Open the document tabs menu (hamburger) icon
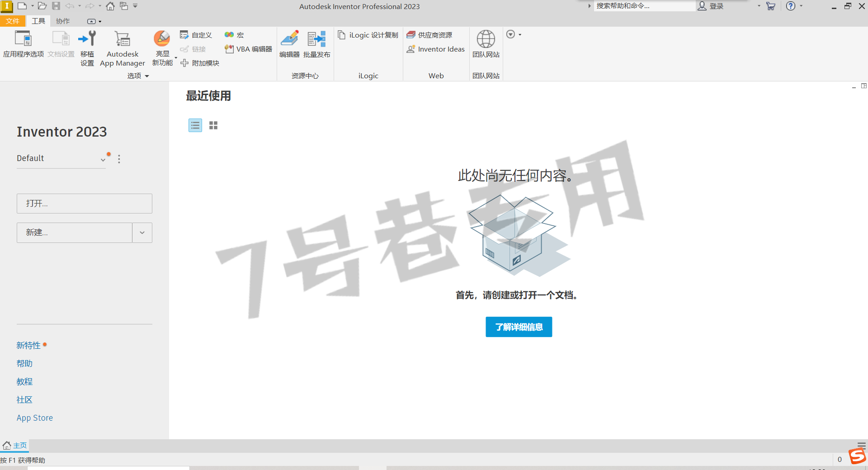Viewport: 868px width, 470px height. 862,446
